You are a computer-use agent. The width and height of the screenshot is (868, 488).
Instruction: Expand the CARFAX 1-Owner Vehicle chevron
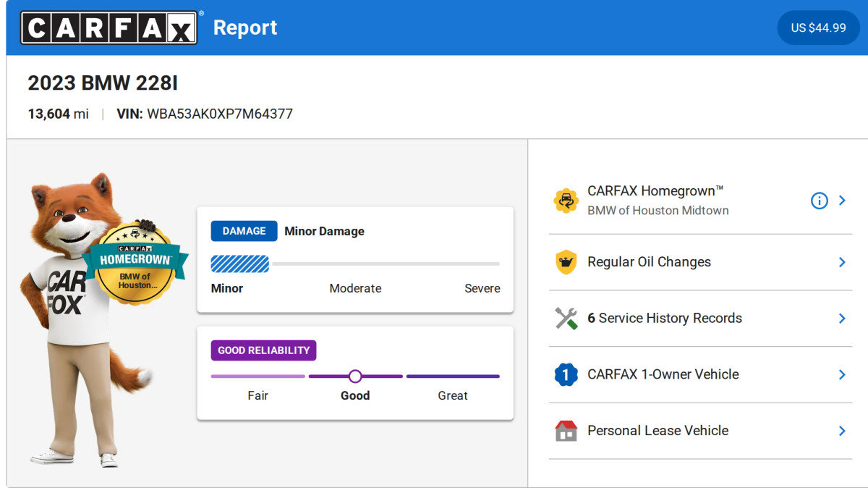point(842,374)
